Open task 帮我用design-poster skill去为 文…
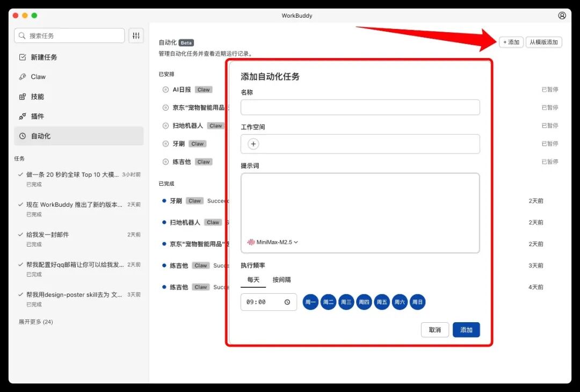Screen dimensions: 580x392 (x=79, y=299)
